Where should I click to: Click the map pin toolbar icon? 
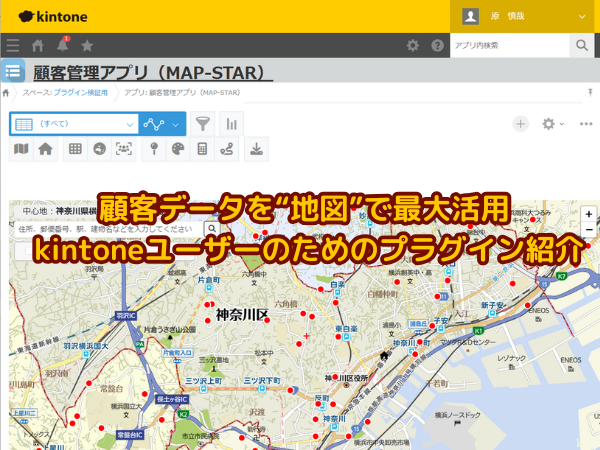click(x=154, y=149)
